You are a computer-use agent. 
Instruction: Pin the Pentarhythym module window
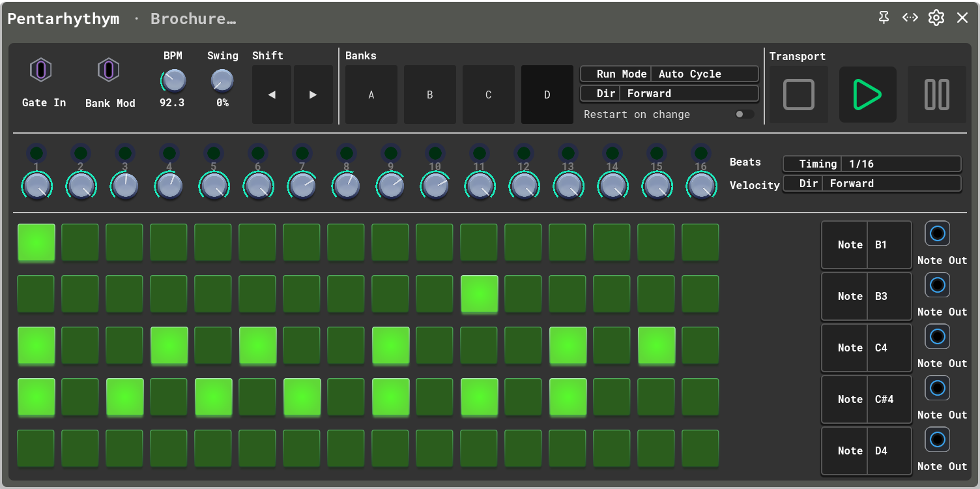click(x=884, y=18)
